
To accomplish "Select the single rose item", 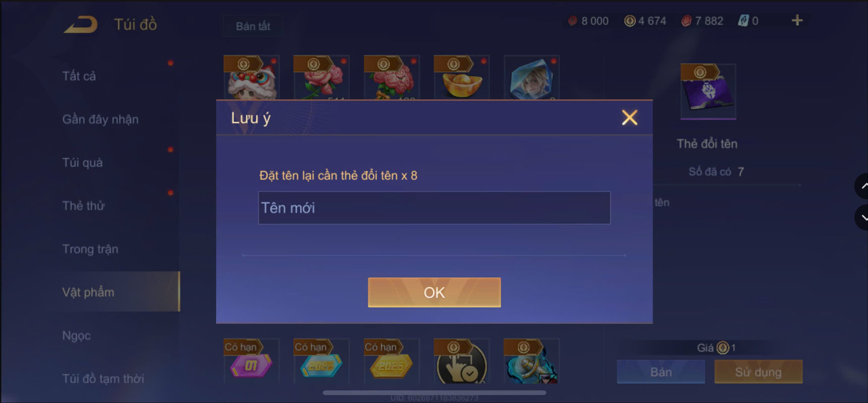I will click(321, 77).
